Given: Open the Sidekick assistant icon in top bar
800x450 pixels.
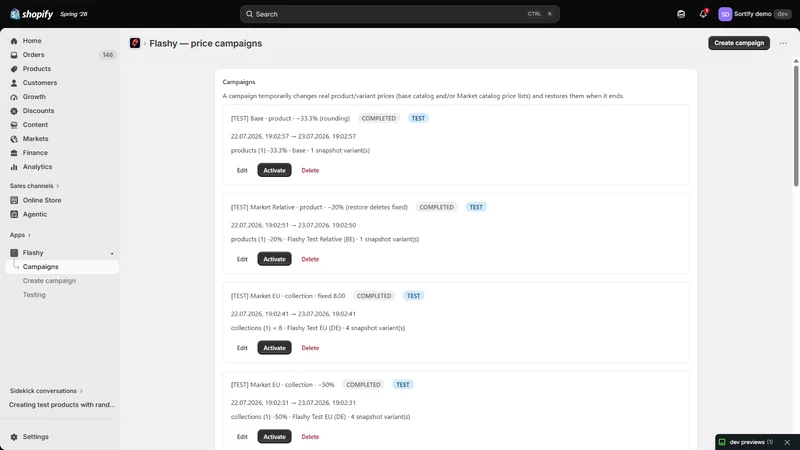Looking at the screenshot, I should coord(681,14).
